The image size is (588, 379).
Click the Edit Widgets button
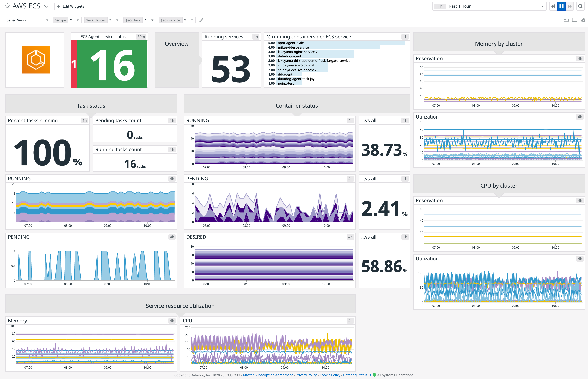point(71,6)
